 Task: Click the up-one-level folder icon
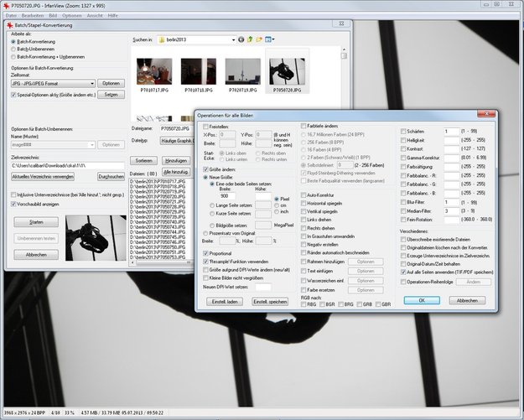pos(250,39)
